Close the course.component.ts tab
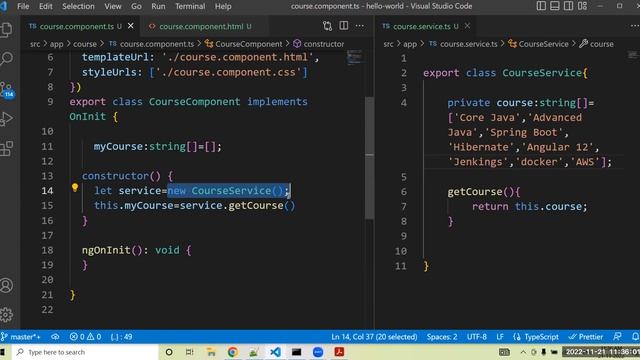 [x=131, y=26]
